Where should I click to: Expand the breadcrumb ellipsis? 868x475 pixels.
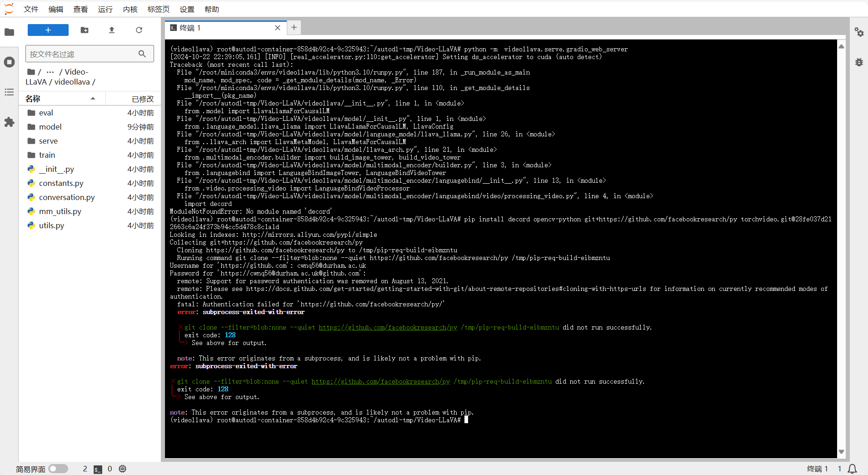(50, 72)
